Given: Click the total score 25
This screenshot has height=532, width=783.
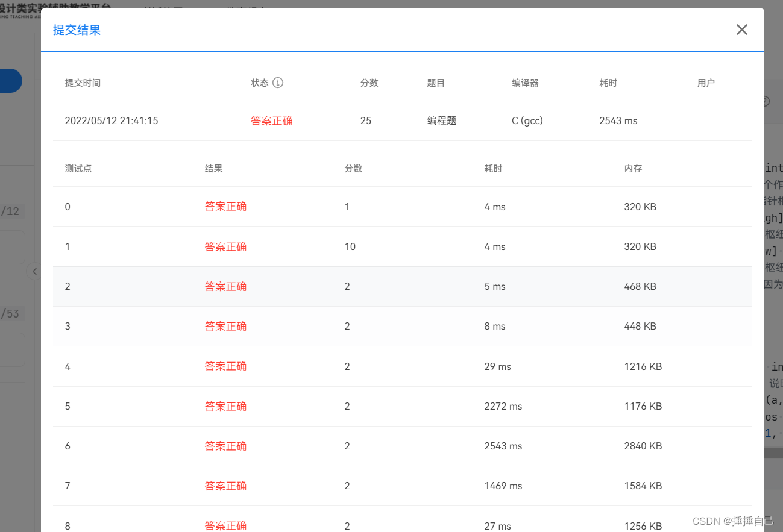Looking at the screenshot, I should pyautogui.click(x=366, y=120).
